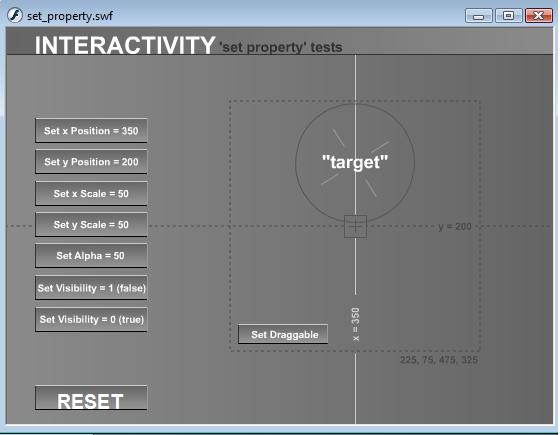Maximize the set_property.swf window
Viewport: 560px width, 435px height.
pyautogui.click(x=509, y=16)
